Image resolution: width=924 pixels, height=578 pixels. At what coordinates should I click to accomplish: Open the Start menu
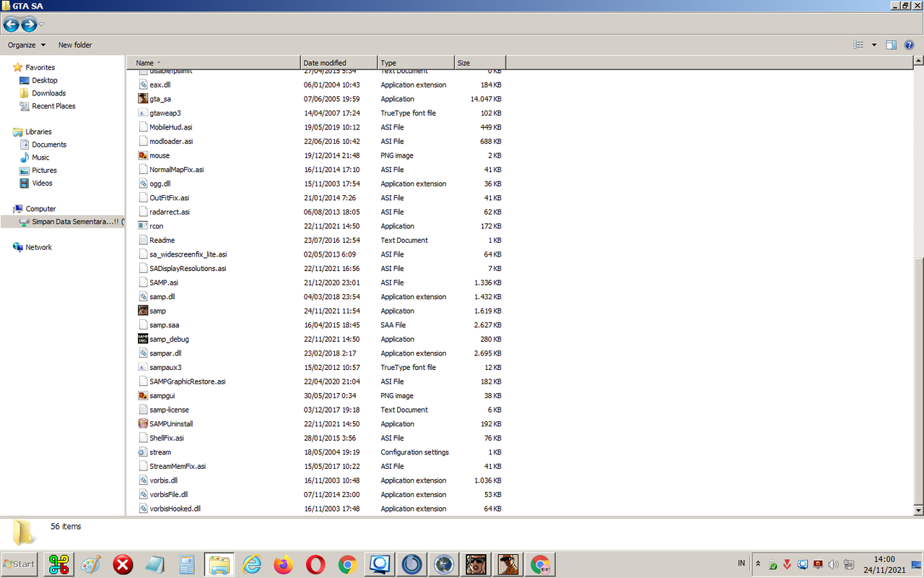coord(19,564)
